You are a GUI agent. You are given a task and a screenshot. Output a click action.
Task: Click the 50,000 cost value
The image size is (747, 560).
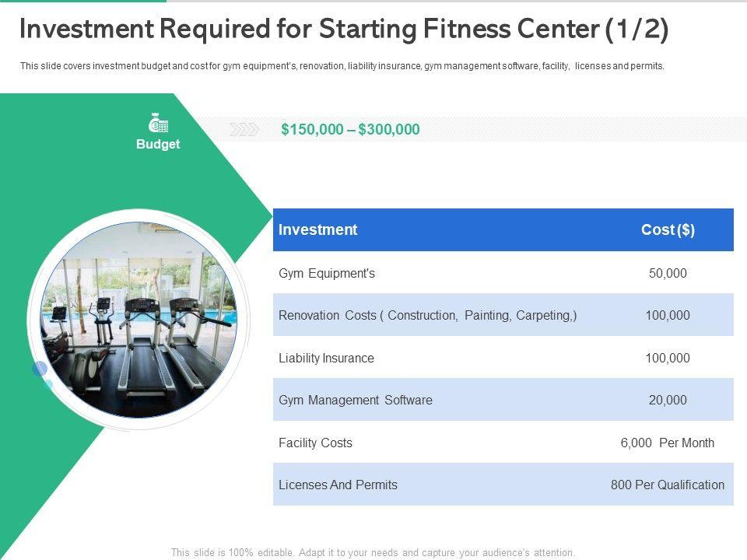click(x=668, y=273)
